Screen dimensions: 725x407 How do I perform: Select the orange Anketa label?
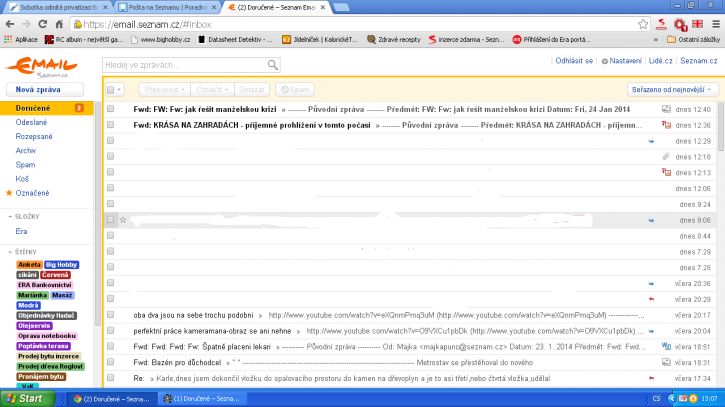tap(29, 265)
